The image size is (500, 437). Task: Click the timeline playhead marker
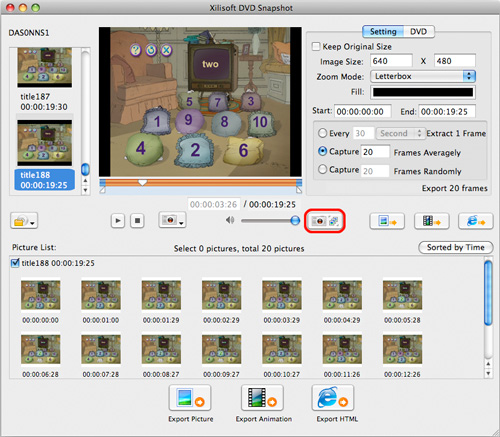click(142, 182)
